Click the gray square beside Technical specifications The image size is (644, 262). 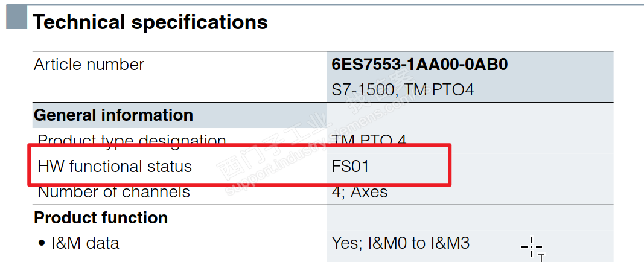pyautogui.click(x=16, y=18)
